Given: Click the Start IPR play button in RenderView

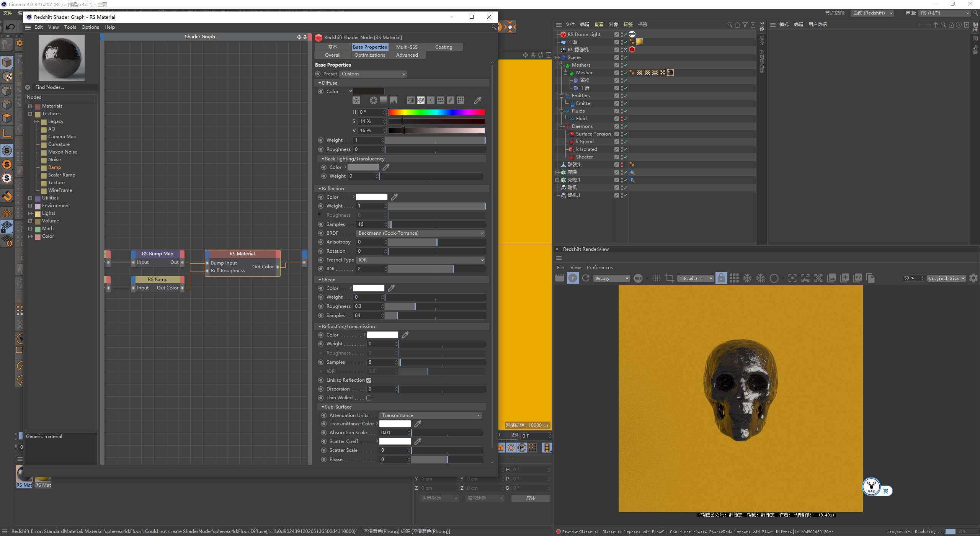Looking at the screenshot, I should (x=573, y=278).
